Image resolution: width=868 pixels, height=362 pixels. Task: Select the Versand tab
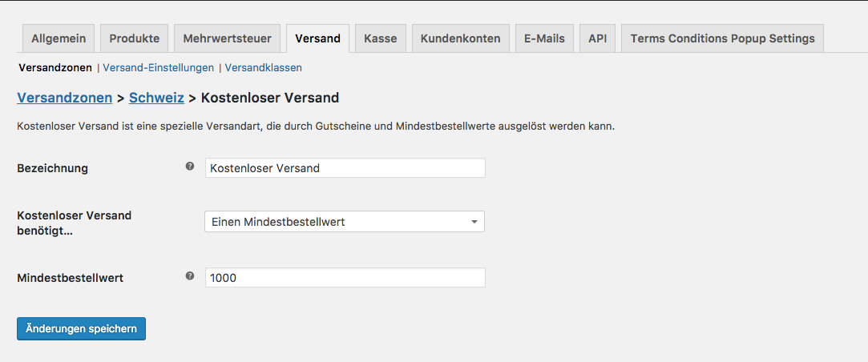317,38
